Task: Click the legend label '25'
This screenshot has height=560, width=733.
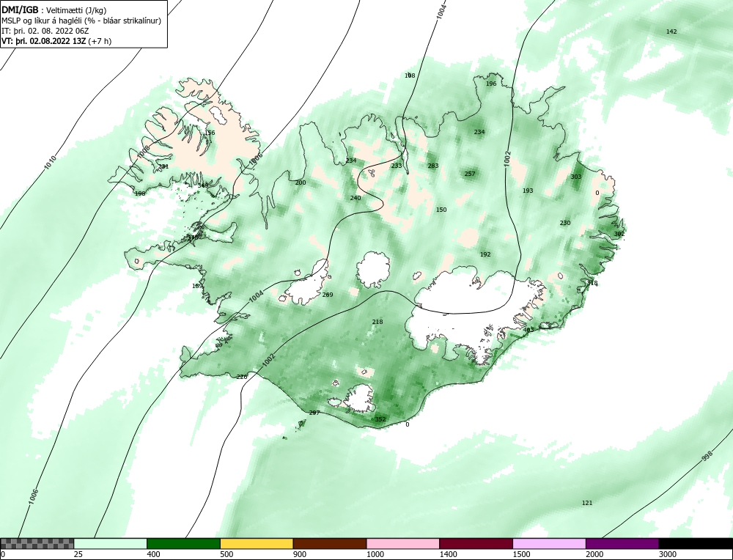Action: pos(77,554)
